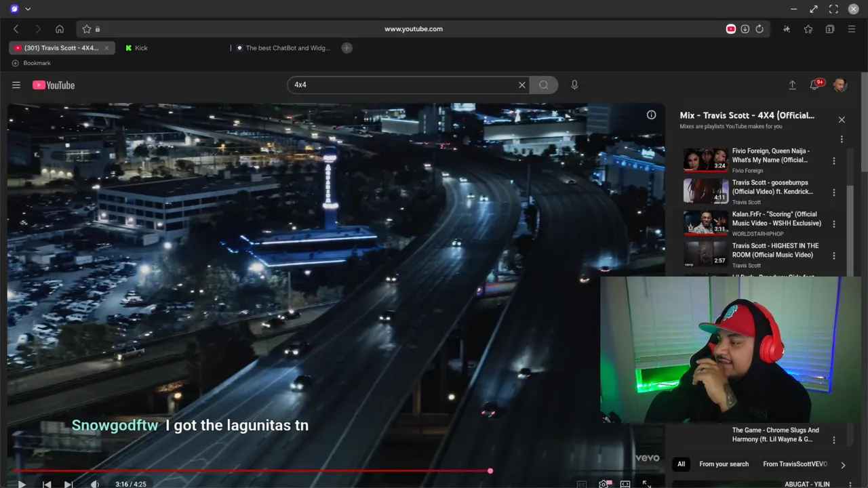Image resolution: width=868 pixels, height=488 pixels.
Task: Open options for Kalan.FrFr Scoring video
Action: (834, 224)
